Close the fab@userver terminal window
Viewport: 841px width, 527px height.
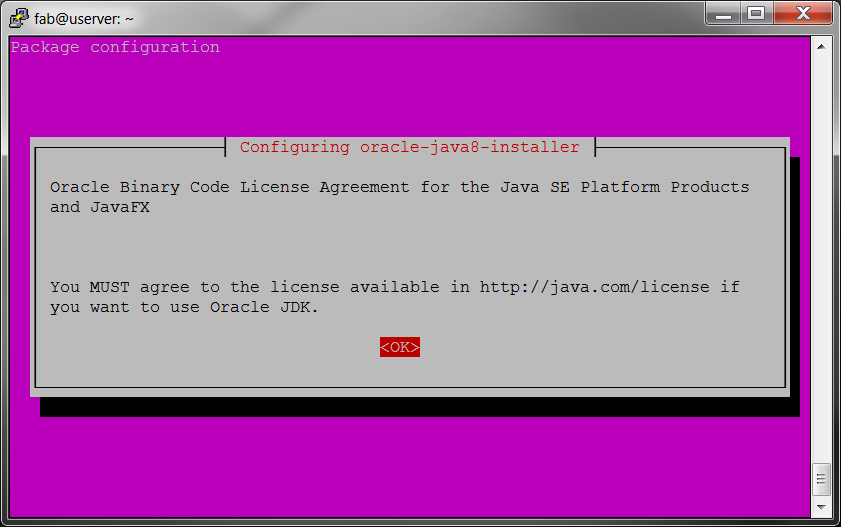[803, 13]
